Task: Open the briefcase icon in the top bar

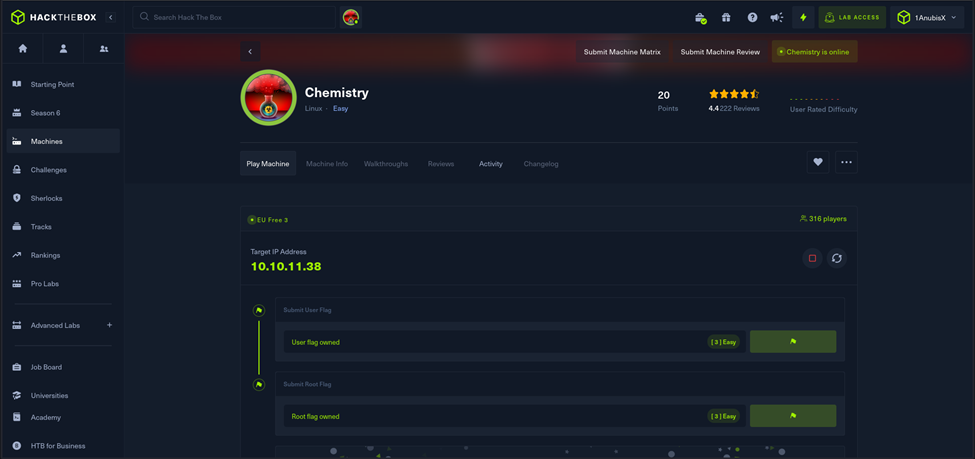Action: pos(700,17)
